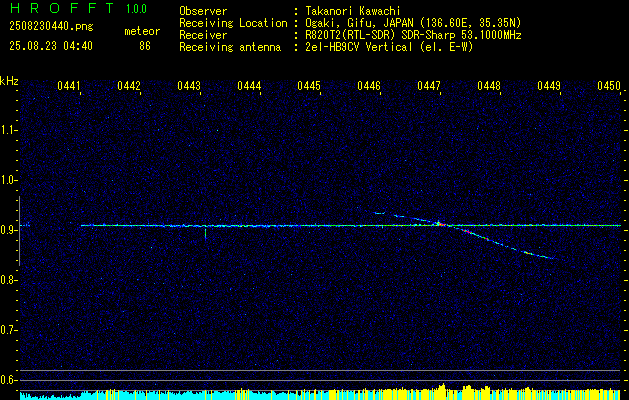Click the Observer label
The image size is (629, 400).
[203, 11]
